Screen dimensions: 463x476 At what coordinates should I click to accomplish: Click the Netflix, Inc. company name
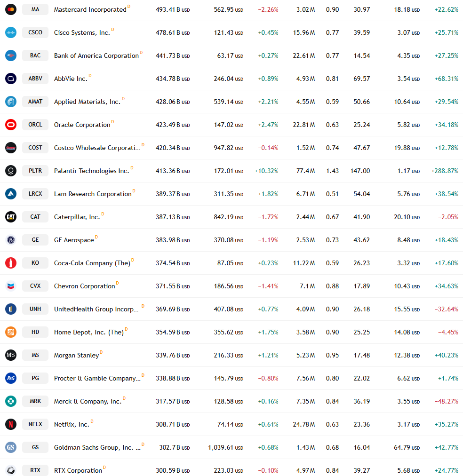click(x=72, y=425)
